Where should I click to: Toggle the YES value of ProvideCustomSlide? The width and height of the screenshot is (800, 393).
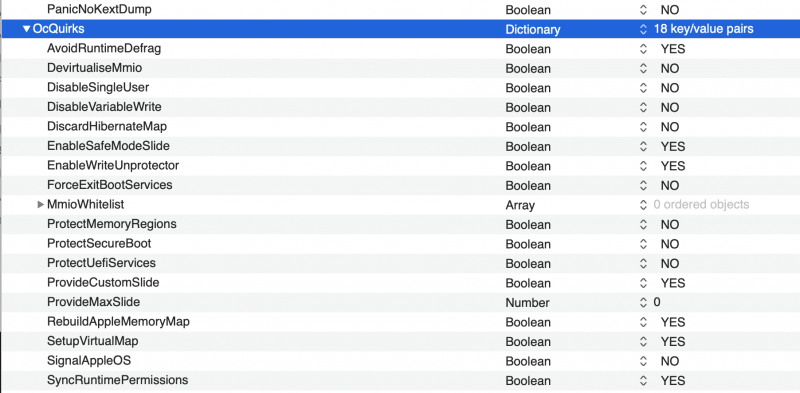(x=672, y=283)
